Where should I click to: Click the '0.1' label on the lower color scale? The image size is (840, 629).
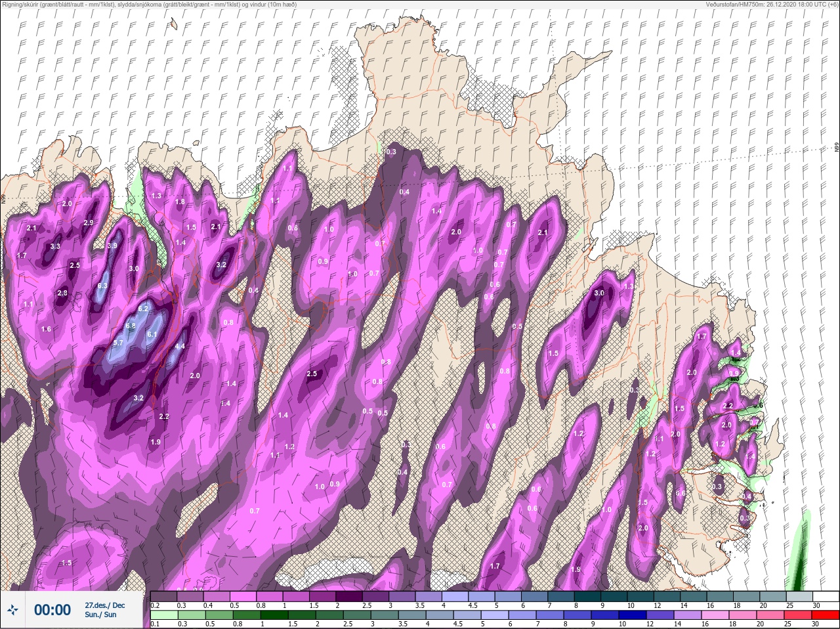pyautogui.click(x=155, y=624)
